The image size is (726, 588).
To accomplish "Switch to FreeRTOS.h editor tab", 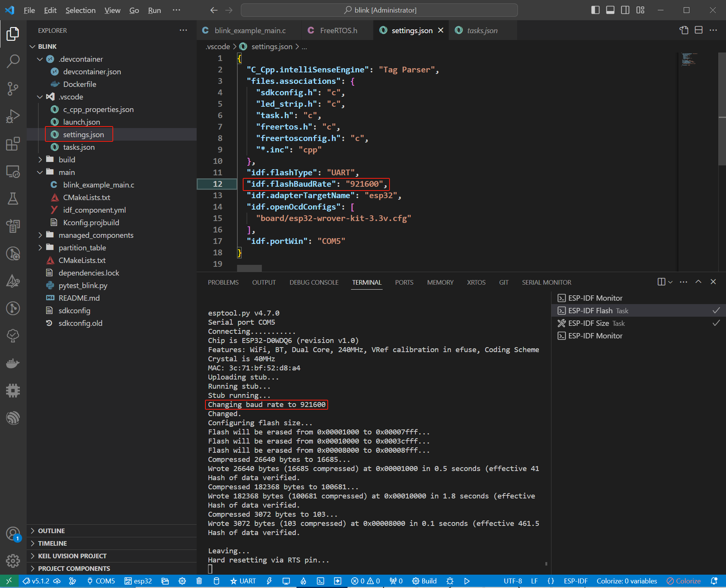I will [338, 30].
